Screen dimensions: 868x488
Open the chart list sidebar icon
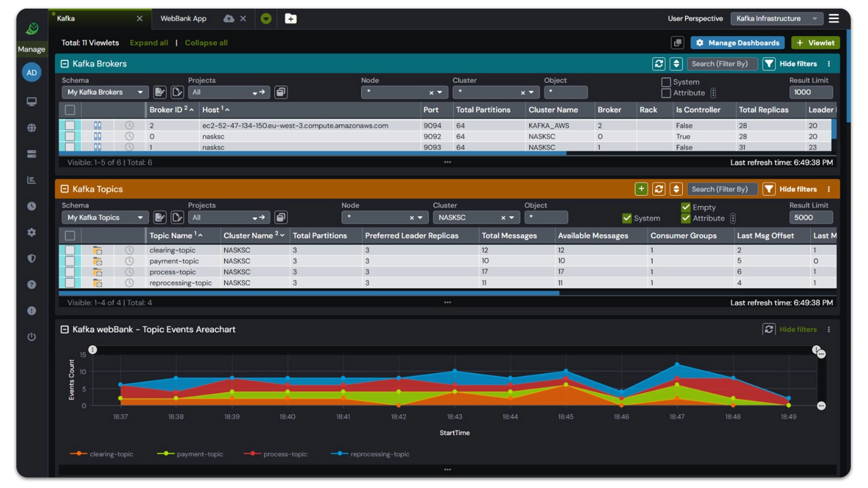(32, 180)
